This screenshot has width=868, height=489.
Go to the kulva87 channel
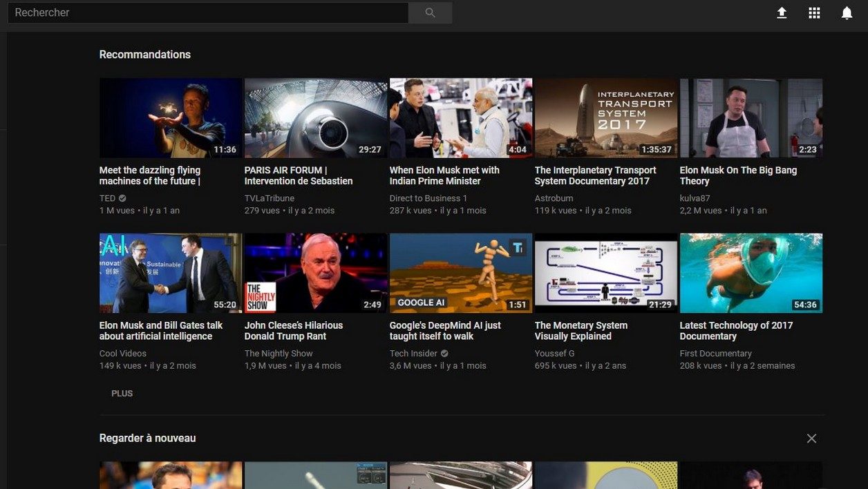point(695,198)
